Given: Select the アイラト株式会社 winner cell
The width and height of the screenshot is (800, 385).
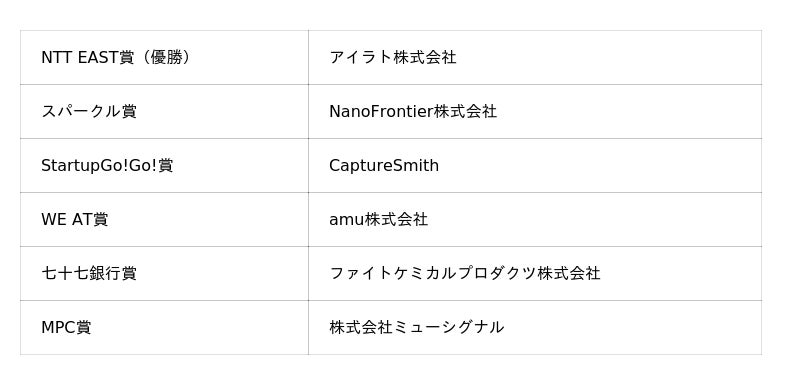Looking at the screenshot, I should coord(535,58).
